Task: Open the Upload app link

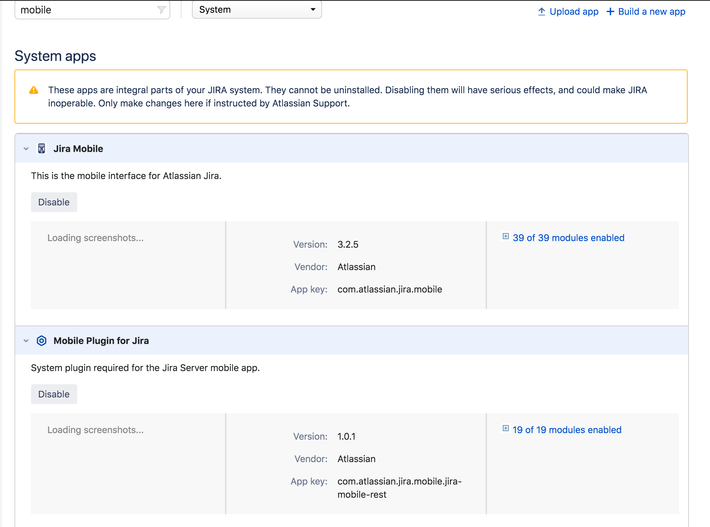Action: point(574,12)
